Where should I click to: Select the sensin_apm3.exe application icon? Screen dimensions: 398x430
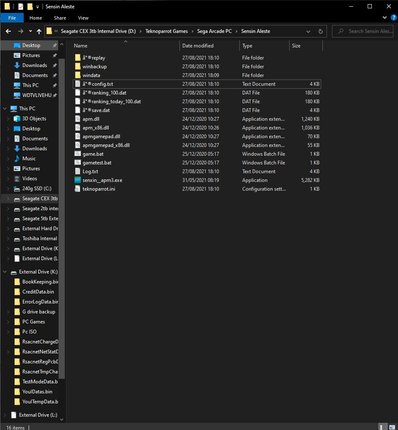[x=78, y=180]
